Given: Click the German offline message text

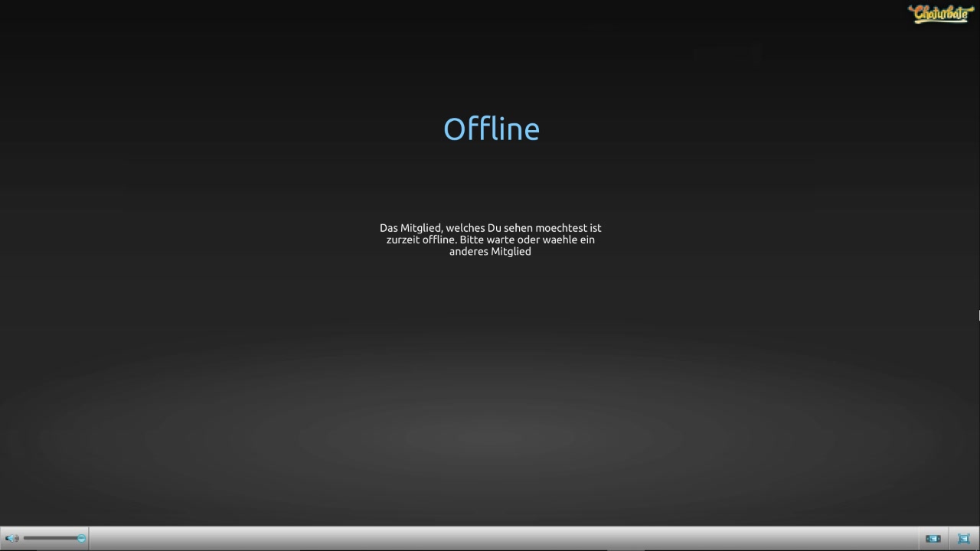Looking at the screenshot, I should [490, 240].
